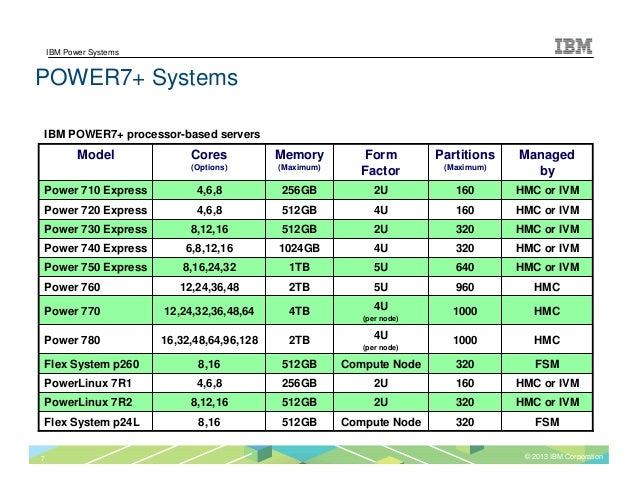Click cores value "12,24,36,48"
Screen dimensions: 638x493
pos(209,287)
